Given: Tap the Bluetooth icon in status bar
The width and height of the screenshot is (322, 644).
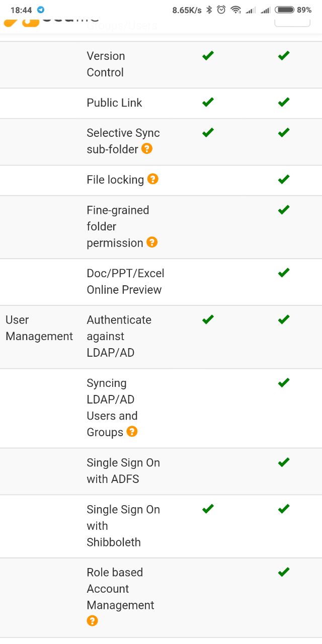Looking at the screenshot, I should 209,10.
